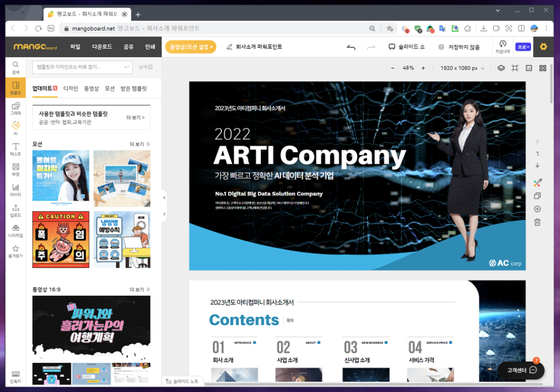The height and width of the screenshot is (392, 560).
Task: Move slide up with the up arrow
Action: coord(537,142)
